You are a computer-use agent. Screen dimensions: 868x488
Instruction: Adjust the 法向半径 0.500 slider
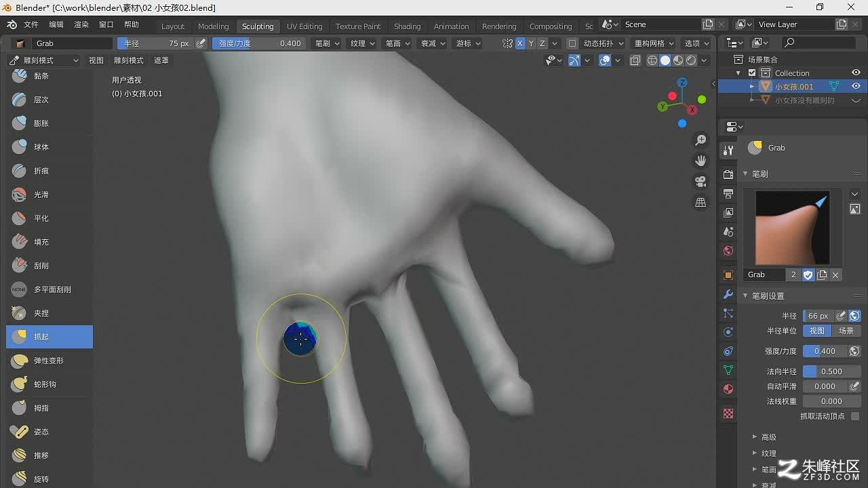click(x=832, y=371)
